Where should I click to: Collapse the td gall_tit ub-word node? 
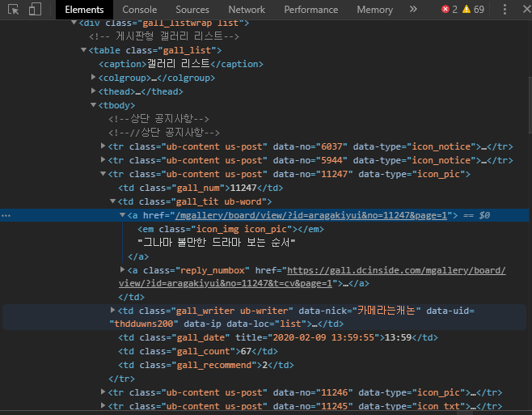113,201
